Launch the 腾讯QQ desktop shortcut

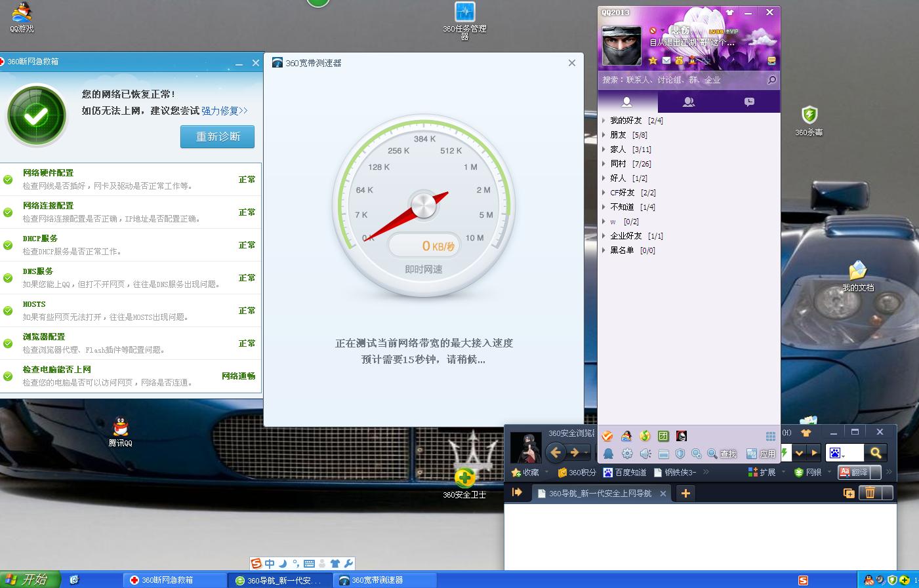[120, 432]
